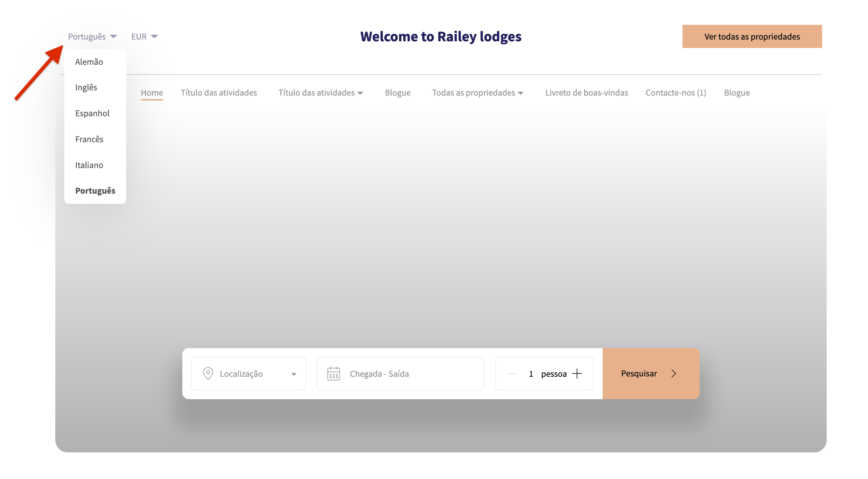Increase guest count with plus icon
The height and width of the screenshot is (479, 868).
coord(577,374)
